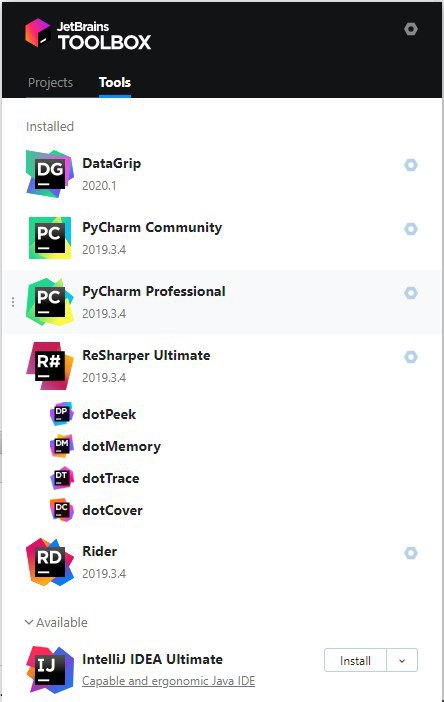Collapse the Available section chevron

[x=29, y=622]
